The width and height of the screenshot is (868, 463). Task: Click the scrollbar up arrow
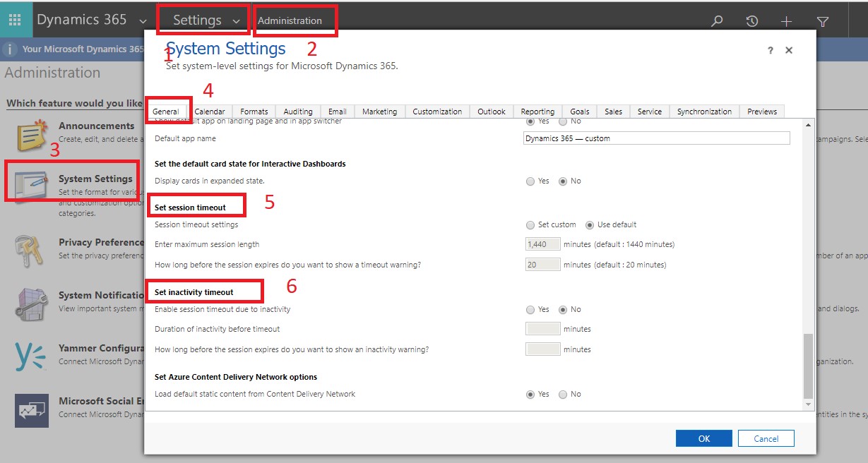pos(809,125)
